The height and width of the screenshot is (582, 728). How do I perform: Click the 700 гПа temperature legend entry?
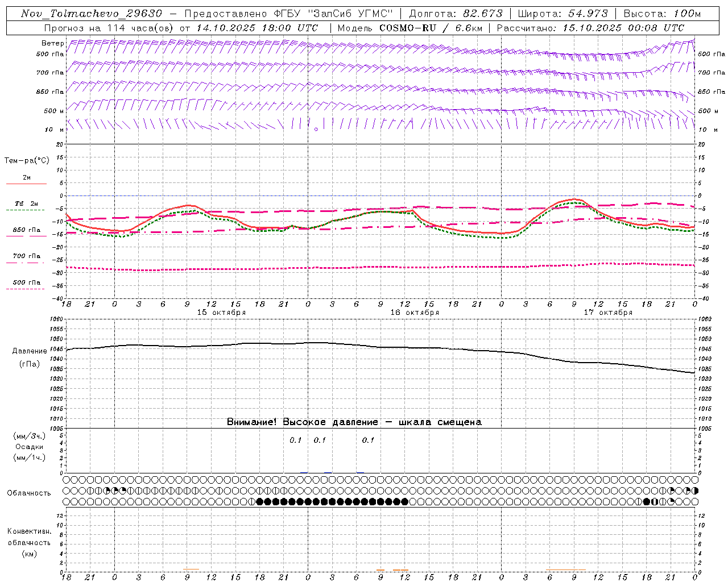(27, 256)
